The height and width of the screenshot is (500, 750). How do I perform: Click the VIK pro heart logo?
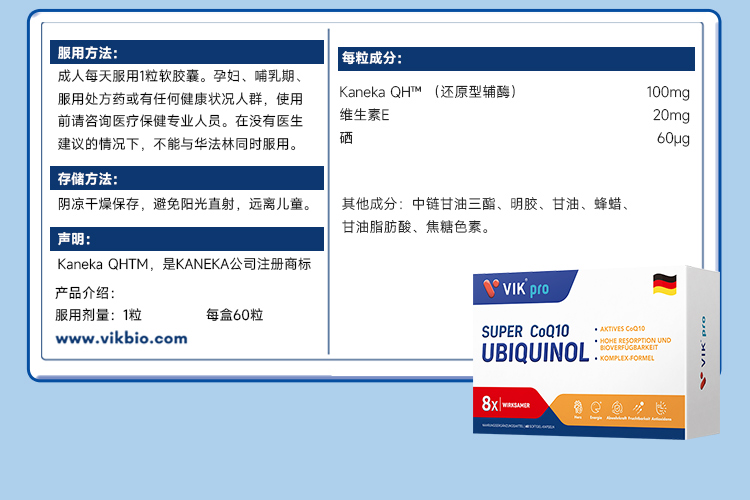click(490, 289)
